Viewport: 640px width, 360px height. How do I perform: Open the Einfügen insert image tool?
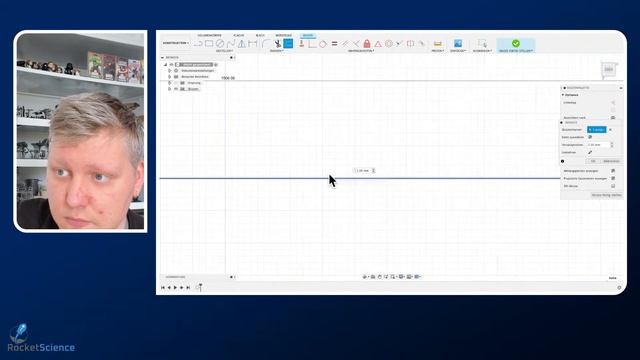(x=458, y=43)
